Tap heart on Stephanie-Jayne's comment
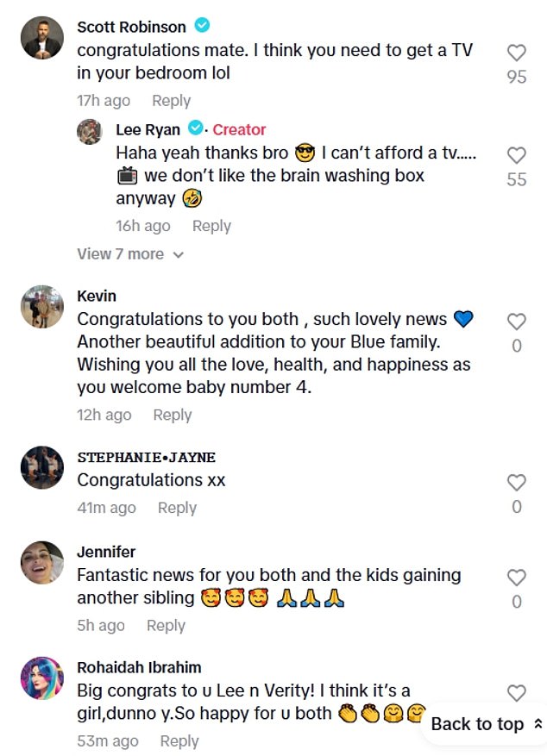Viewport: 547px width, 756px height. [516, 483]
